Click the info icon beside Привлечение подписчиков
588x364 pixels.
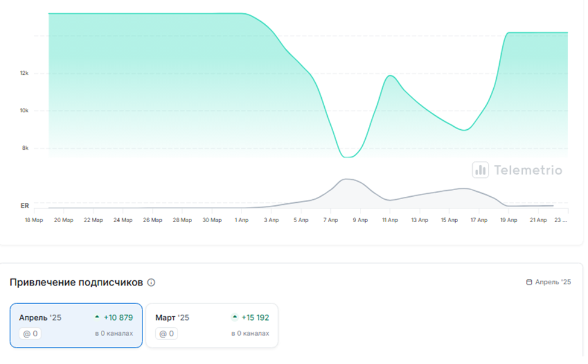pyautogui.click(x=152, y=283)
